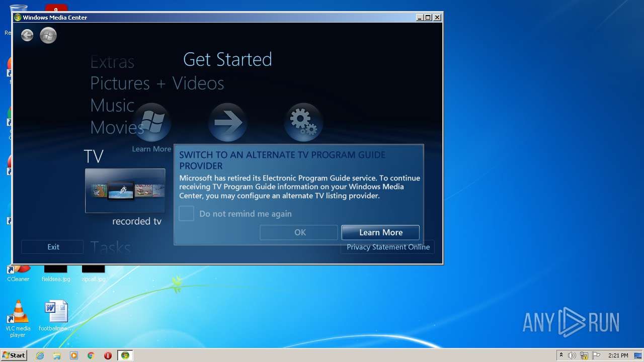Open the volume speaker tray icon
Screen dimensions: 644x362
point(572,355)
